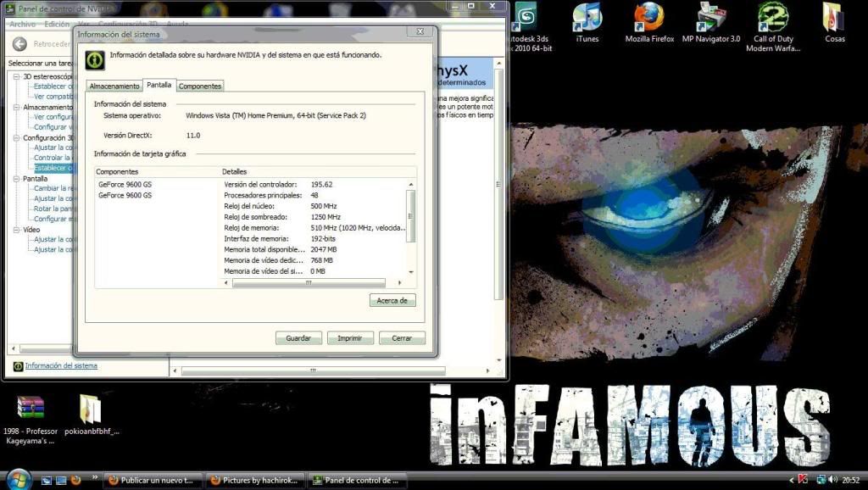Click the volume icon in the system tray
The height and width of the screenshot is (490, 868).
[x=833, y=480]
